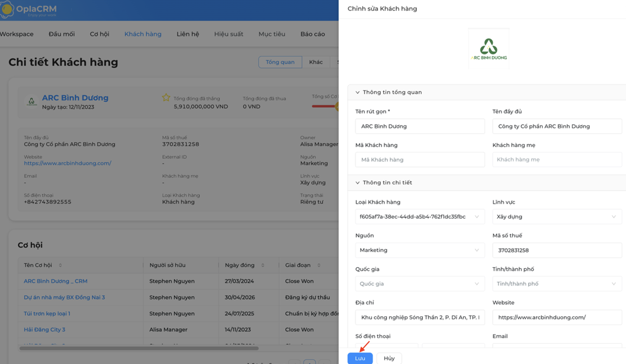Open the Loại Khách hàng dropdown
The width and height of the screenshot is (626, 364).
(420, 217)
